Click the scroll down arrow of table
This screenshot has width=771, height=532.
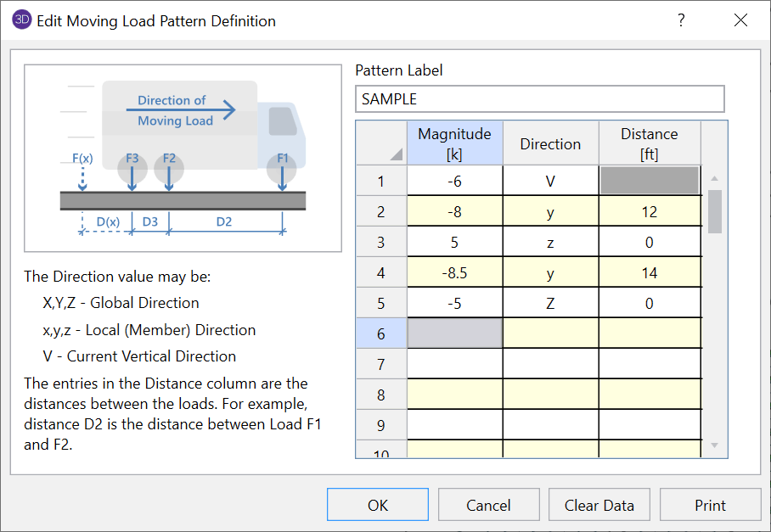pyautogui.click(x=715, y=445)
